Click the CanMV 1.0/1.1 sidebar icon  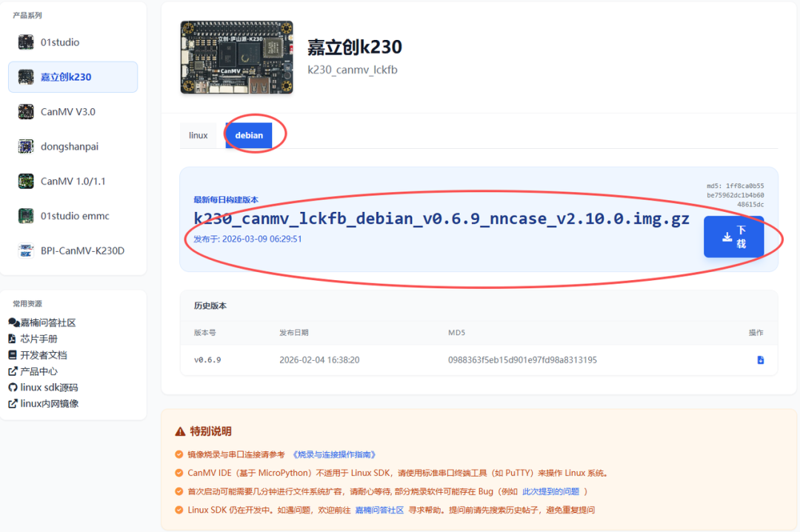tap(26, 181)
